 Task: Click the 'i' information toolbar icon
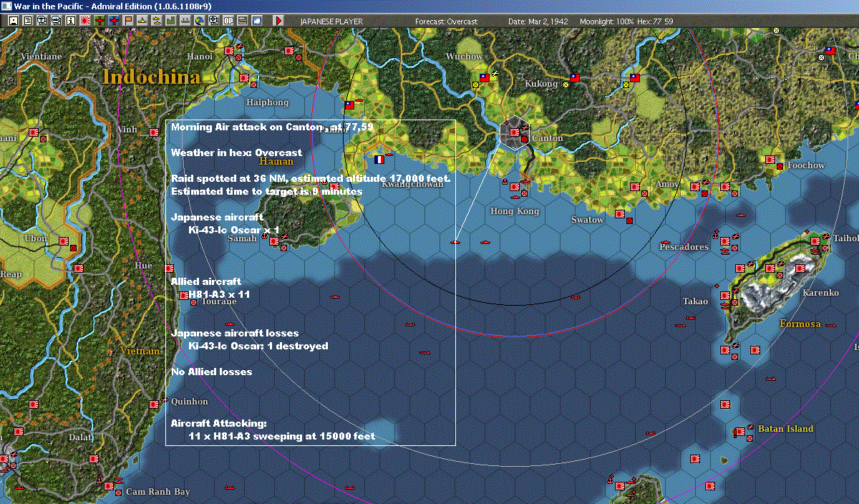(70, 21)
